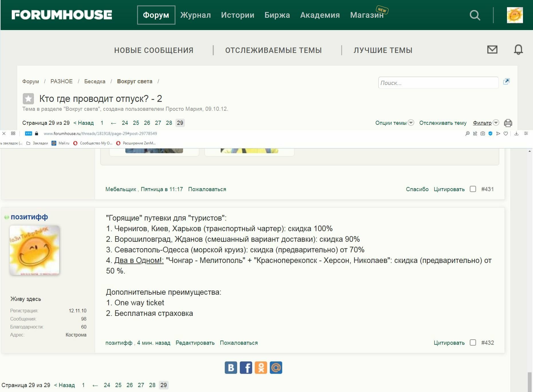Share the thread via Odnoklassniki icon

pyautogui.click(x=261, y=368)
